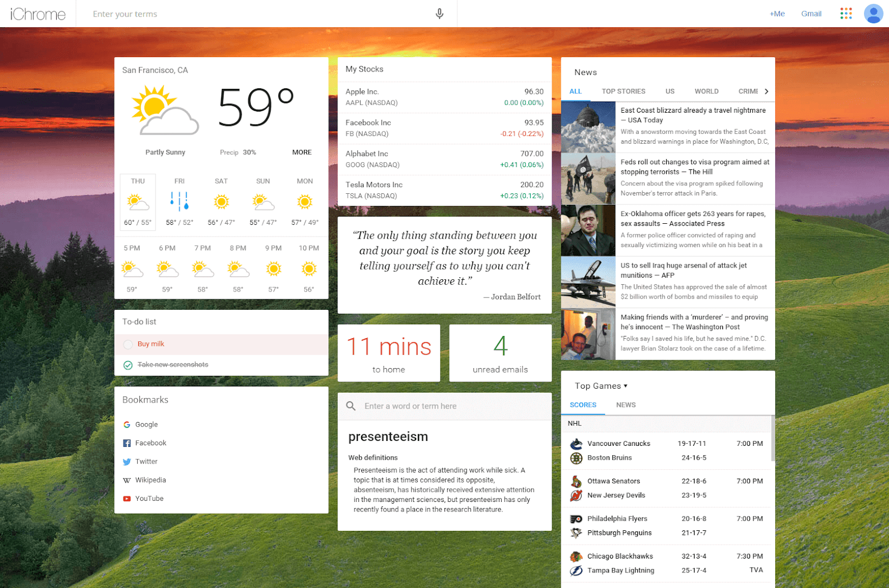Check off the Buy milk to-do item
The height and width of the screenshot is (588, 889).
point(128,344)
